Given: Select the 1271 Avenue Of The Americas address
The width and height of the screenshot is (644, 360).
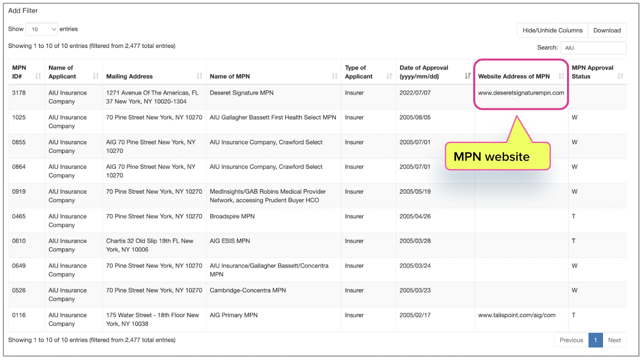Looking at the screenshot, I should click(x=153, y=97).
